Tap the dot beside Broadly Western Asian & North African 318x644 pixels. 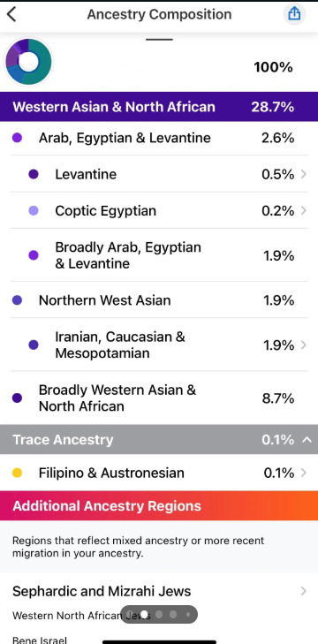tap(18, 398)
